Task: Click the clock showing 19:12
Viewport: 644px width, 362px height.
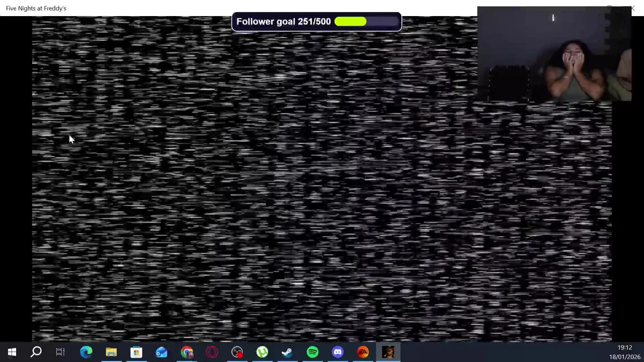Action: click(625, 347)
